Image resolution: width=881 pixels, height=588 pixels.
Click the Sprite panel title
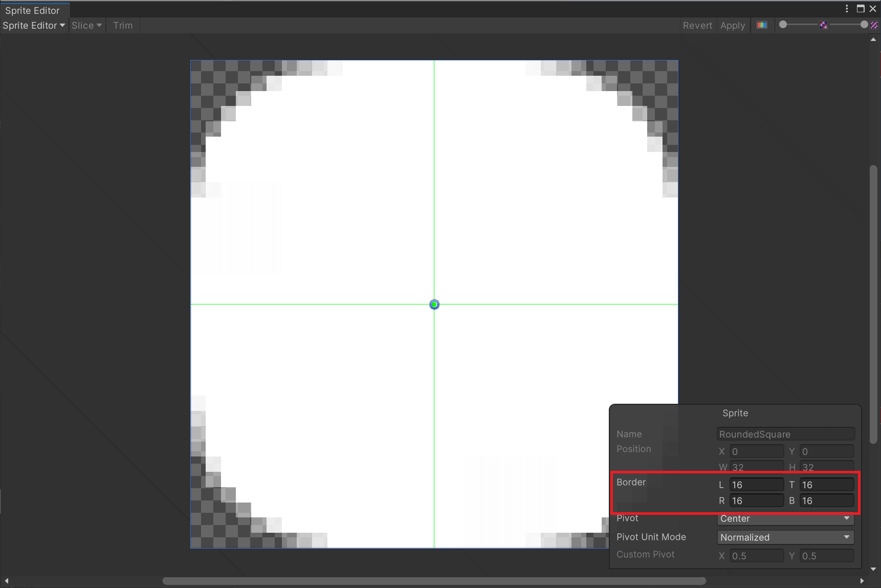pos(735,413)
